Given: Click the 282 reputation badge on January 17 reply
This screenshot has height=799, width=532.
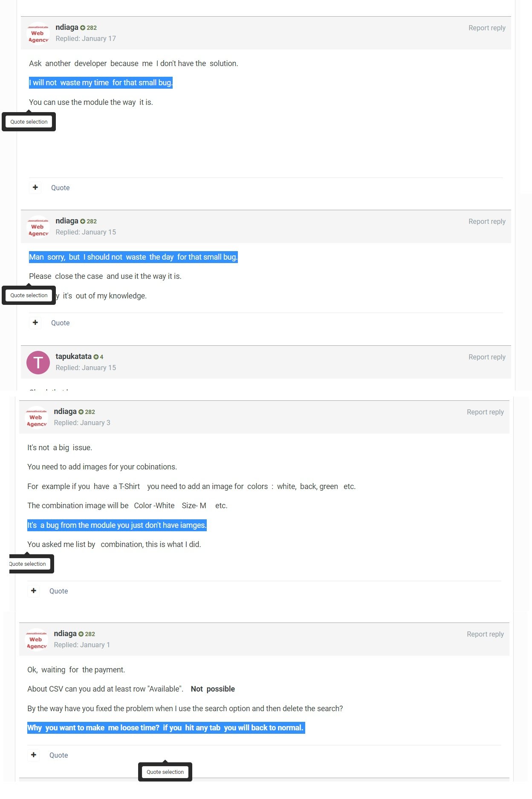Looking at the screenshot, I should (89, 28).
